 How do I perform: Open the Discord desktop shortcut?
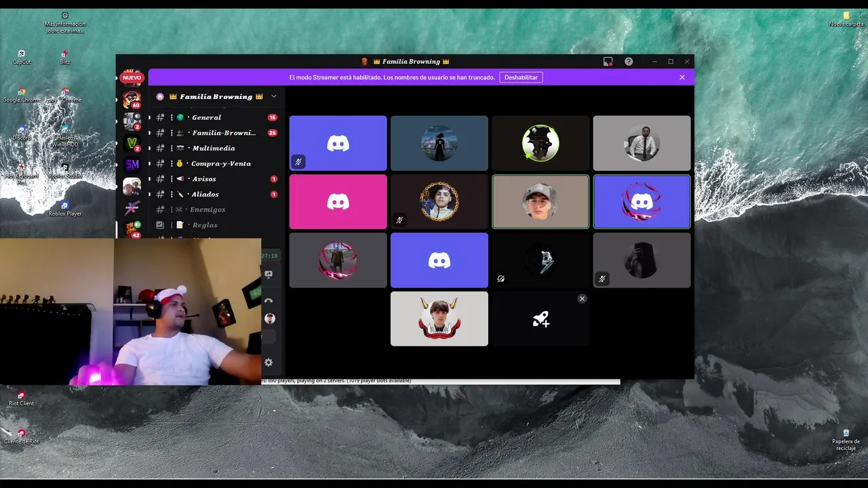[x=22, y=134]
